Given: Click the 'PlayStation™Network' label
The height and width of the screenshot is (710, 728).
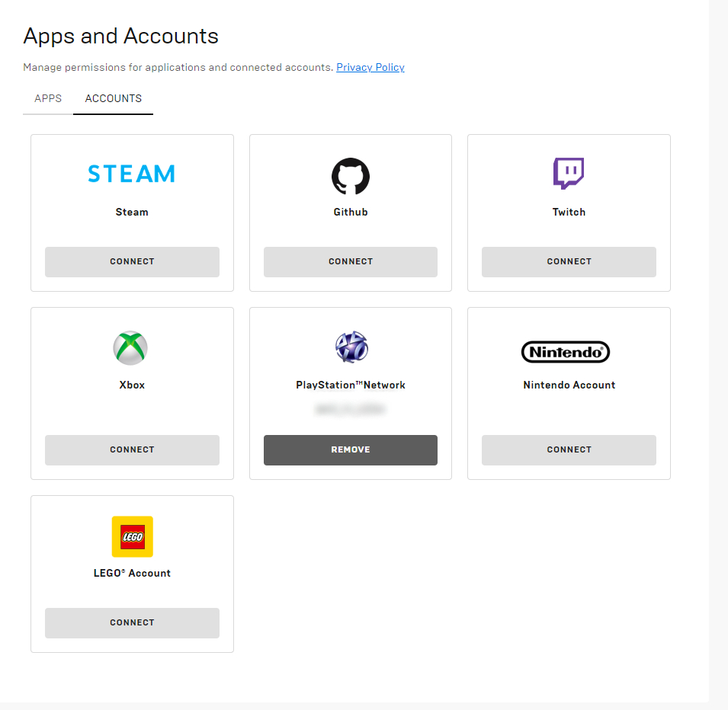Looking at the screenshot, I should click(x=351, y=385).
